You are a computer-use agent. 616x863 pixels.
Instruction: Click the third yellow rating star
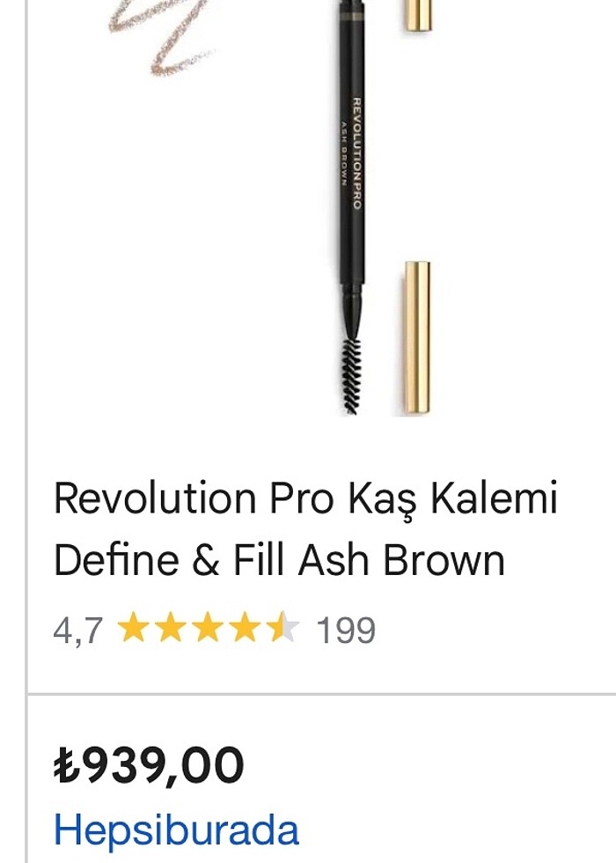pos(209,627)
